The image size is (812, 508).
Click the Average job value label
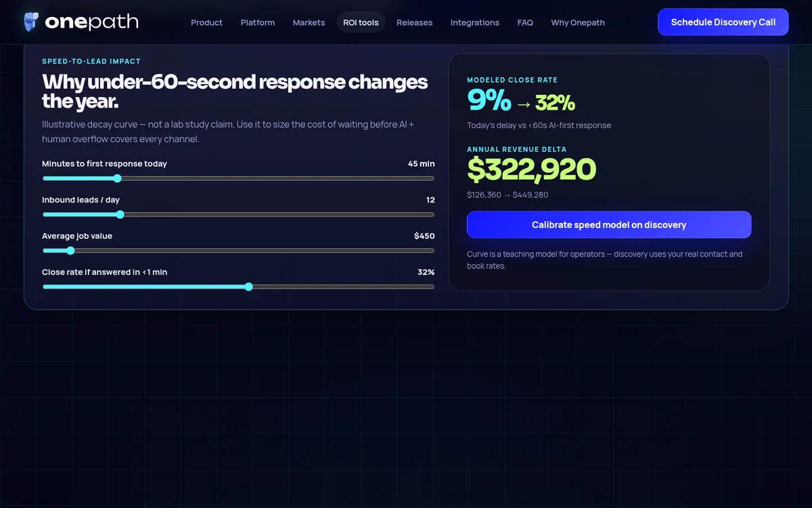pyautogui.click(x=77, y=236)
